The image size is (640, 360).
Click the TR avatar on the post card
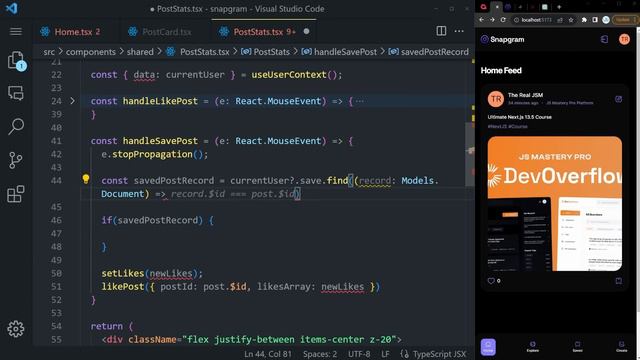(496, 99)
